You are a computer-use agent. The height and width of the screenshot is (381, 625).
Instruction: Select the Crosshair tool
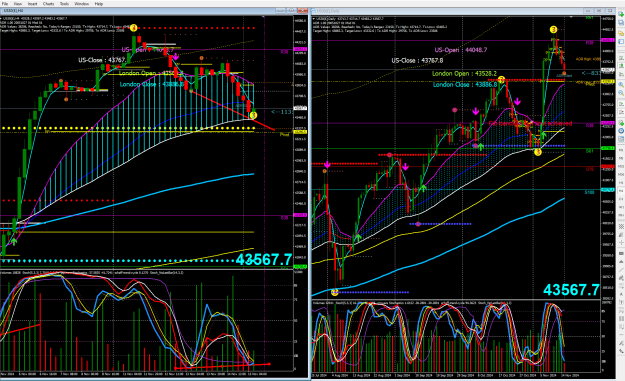tap(621, 243)
